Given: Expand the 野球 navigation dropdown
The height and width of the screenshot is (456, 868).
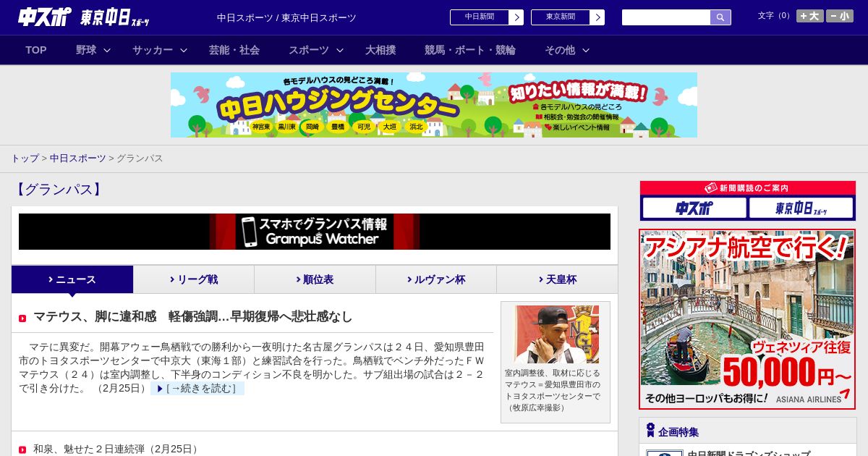Looking at the screenshot, I should pos(93,50).
